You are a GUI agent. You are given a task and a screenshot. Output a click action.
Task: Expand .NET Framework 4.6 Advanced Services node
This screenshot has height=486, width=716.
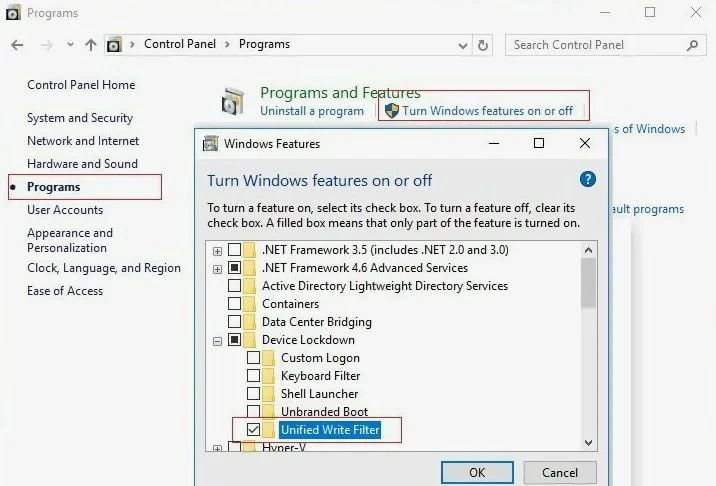(217, 269)
